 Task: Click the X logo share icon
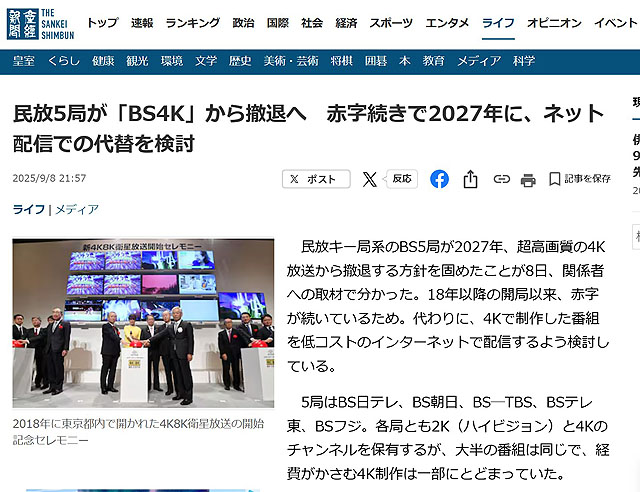(369, 179)
